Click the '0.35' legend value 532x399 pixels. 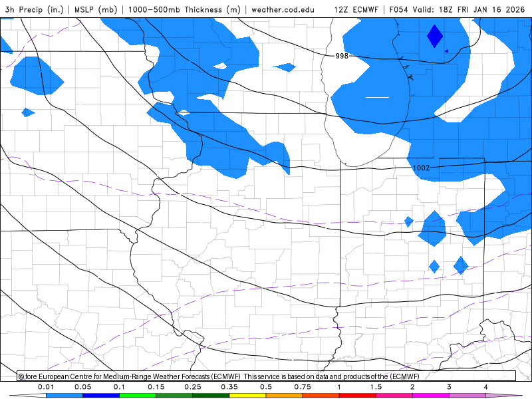(229, 387)
